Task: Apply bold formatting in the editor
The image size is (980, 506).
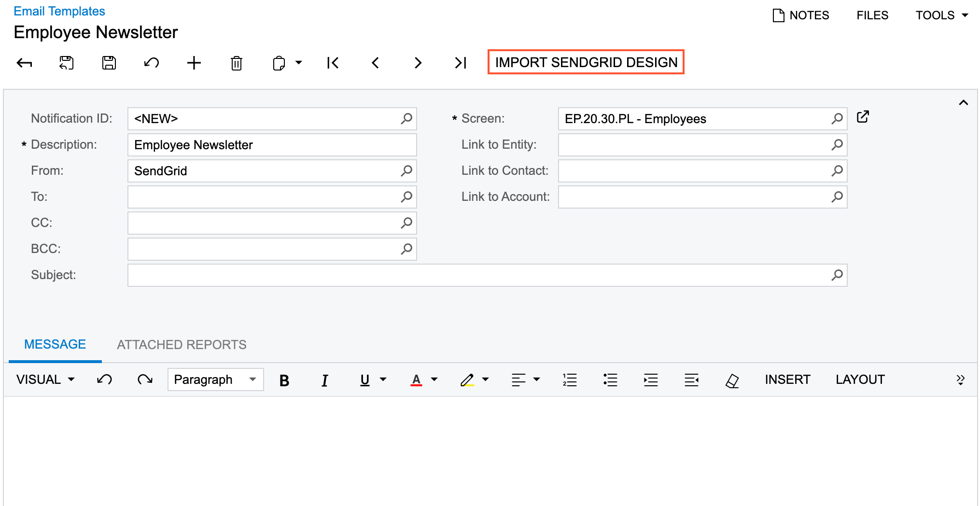Action: coord(284,380)
